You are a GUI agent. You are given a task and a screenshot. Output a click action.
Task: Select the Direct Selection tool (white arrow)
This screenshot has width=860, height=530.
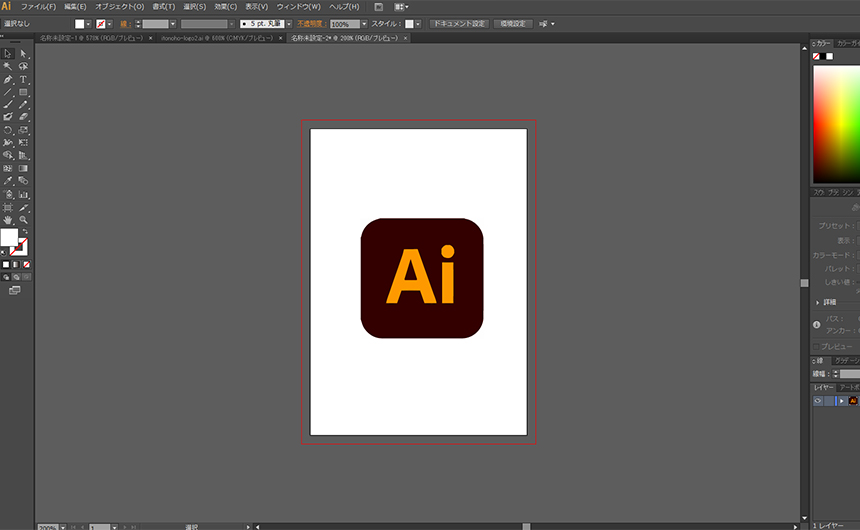click(23, 54)
